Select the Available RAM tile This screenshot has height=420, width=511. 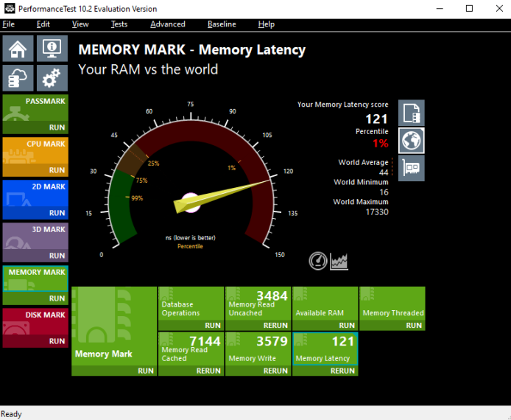tap(325, 304)
